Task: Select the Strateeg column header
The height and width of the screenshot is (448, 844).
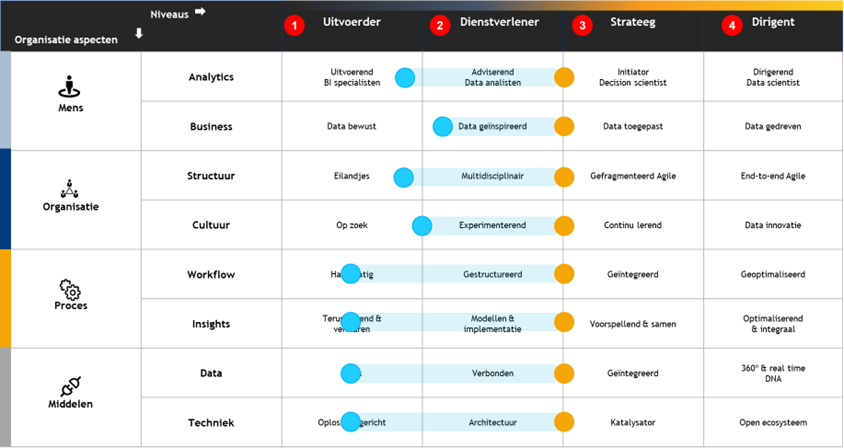Action: click(633, 22)
